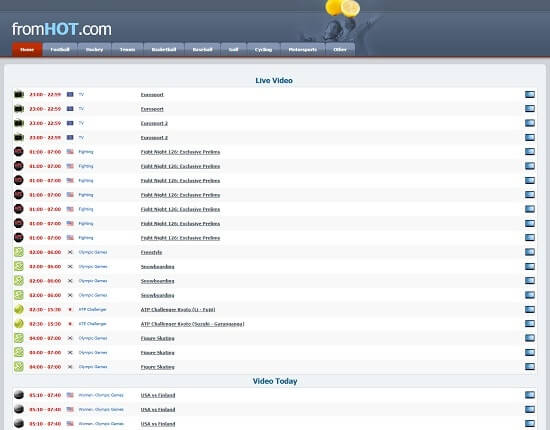Click tennis ball icon in Suzuki - Garanganga row
The image size is (550, 430).
click(x=19, y=323)
